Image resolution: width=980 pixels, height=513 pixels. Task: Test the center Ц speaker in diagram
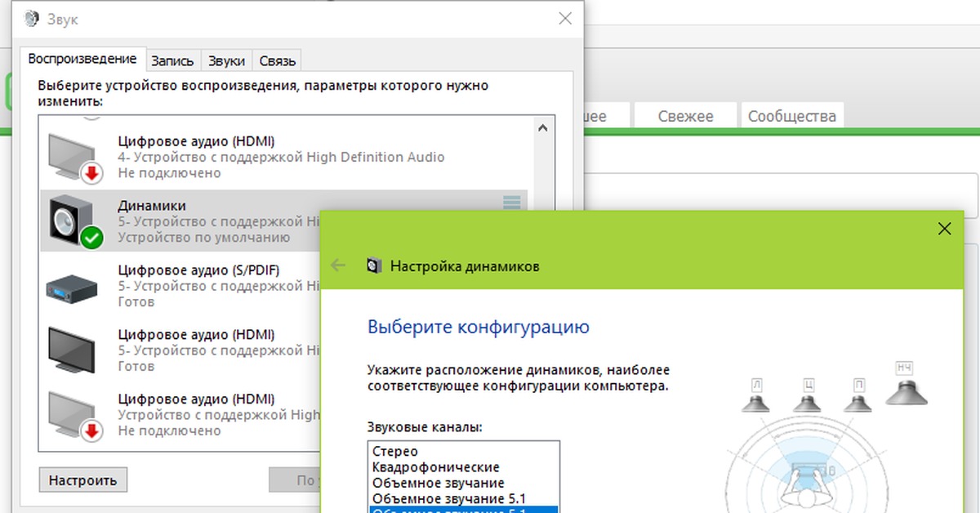tap(807, 394)
